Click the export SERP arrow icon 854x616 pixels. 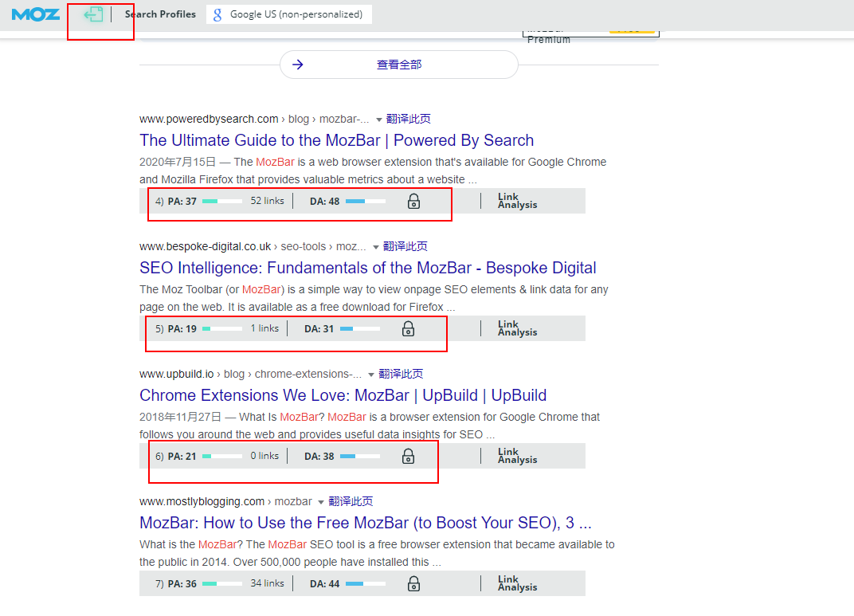click(x=93, y=14)
